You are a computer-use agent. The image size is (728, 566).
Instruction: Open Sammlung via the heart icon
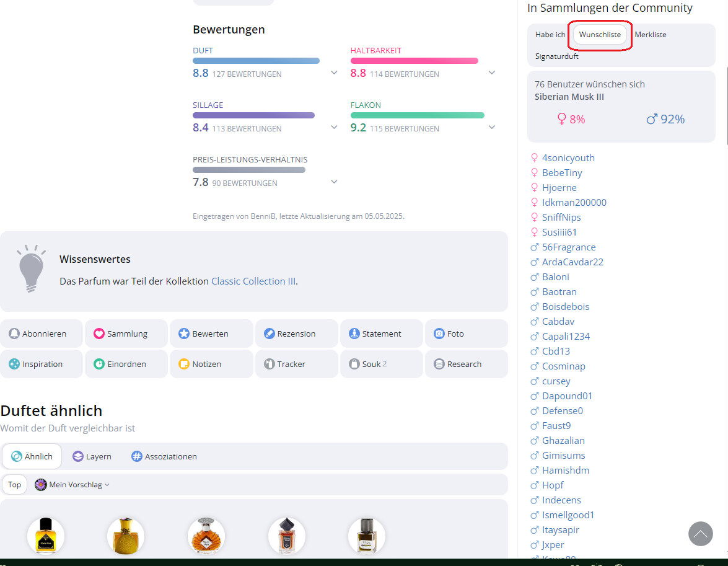click(x=99, y=334)
